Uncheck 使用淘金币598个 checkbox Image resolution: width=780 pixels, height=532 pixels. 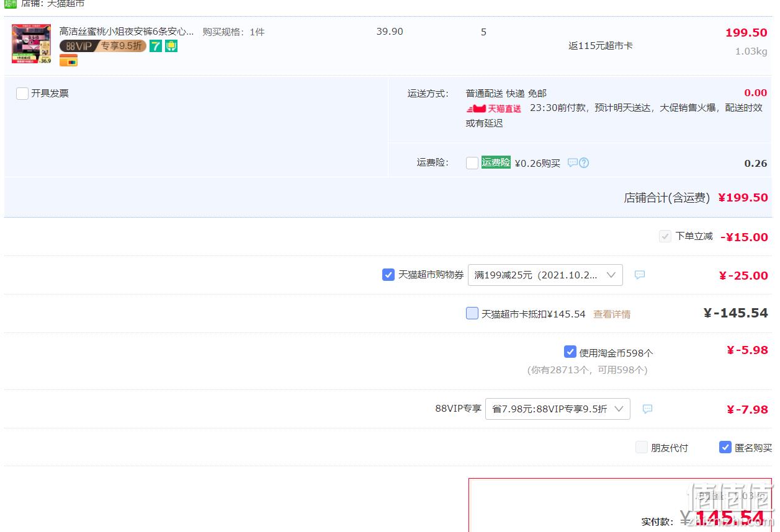click(570, 352)
